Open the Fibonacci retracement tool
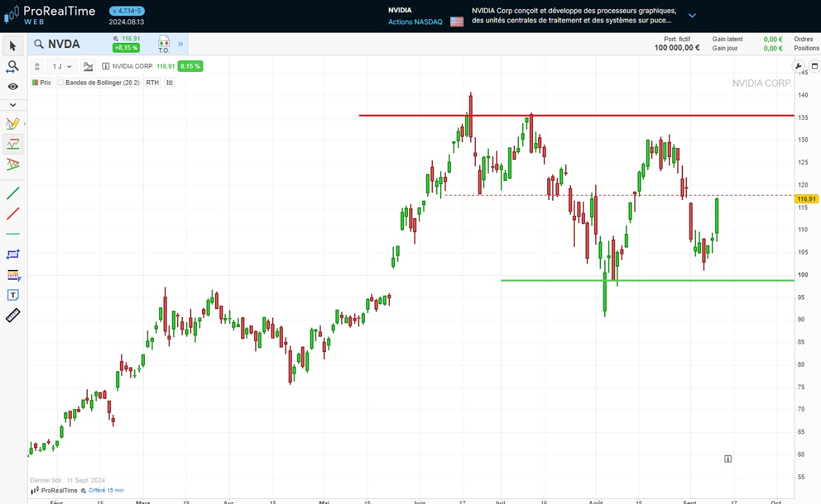The image size is (821, 504). (x=13, y=275)
